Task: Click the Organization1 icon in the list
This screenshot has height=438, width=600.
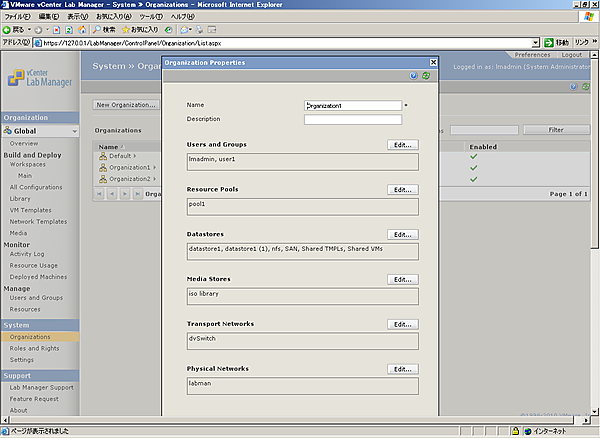Action: (x=102, y=167)
